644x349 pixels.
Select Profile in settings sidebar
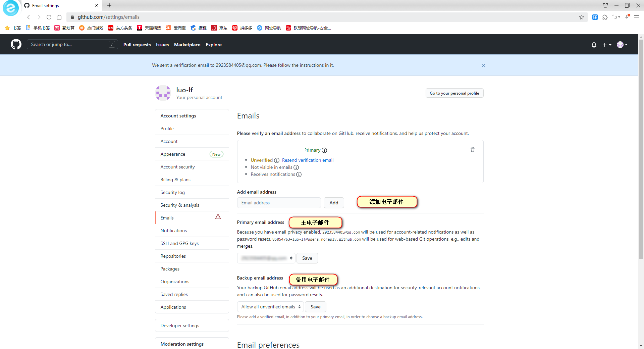coord(192,129)
